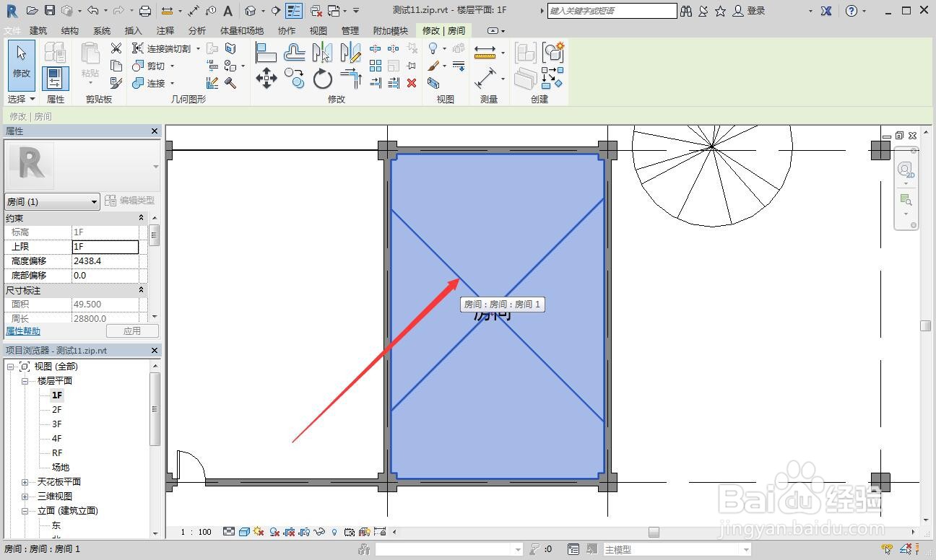The width and height of the screenshot is (936, 560).
Task: Click the red Delete X icon
Action: (412, 83)
